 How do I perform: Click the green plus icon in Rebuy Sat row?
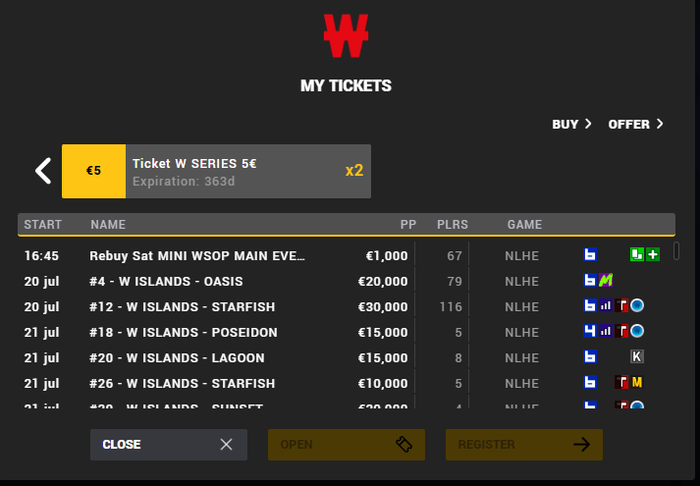(653, 255)
